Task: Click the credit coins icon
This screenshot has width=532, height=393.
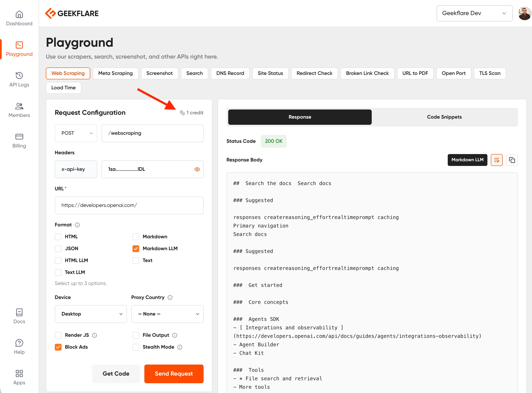Action: click(182, 113)
